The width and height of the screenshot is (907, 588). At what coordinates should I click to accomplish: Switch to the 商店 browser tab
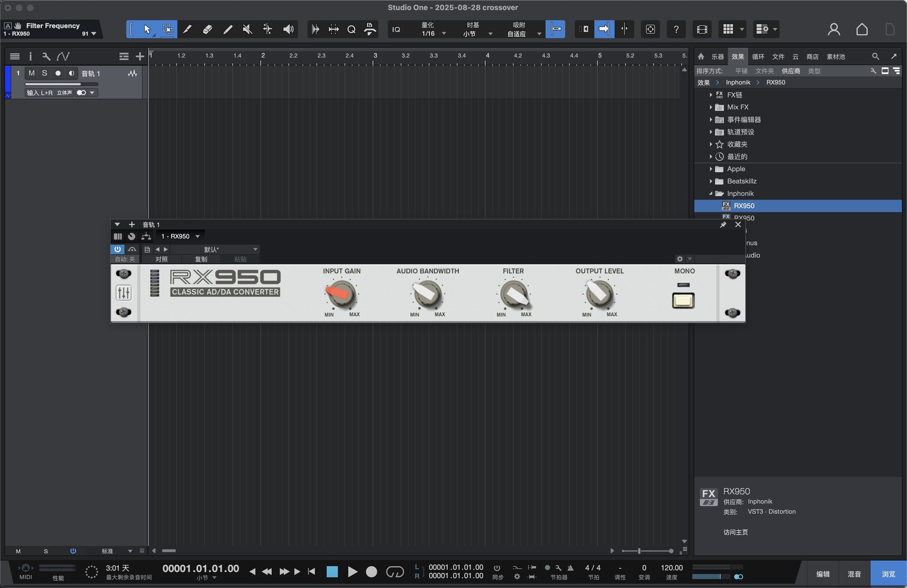click(x=813, y=57)
